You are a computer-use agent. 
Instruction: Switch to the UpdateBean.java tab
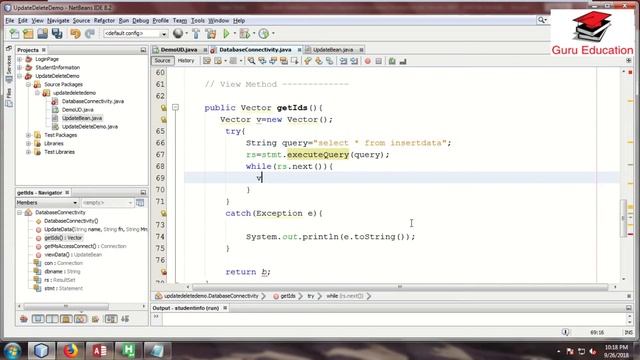click(333, 49)
